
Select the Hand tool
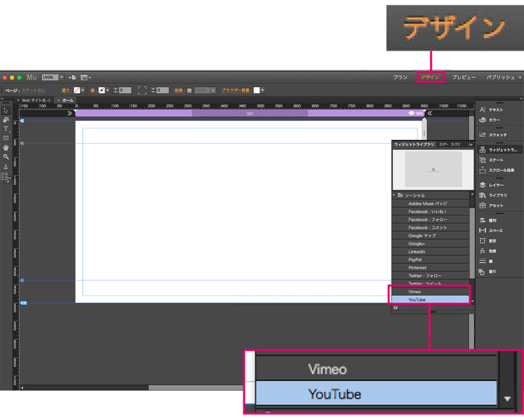click(6, 147)
